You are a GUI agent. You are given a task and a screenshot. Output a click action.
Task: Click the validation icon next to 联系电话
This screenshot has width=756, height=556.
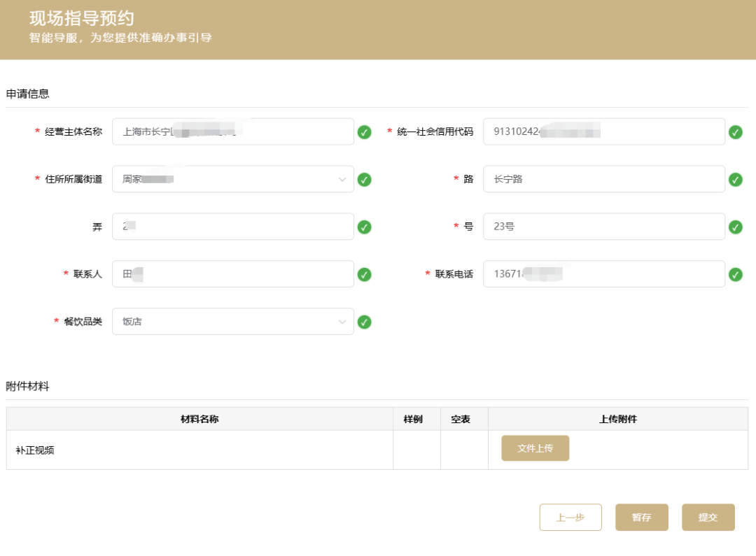(x=736, y=273)
